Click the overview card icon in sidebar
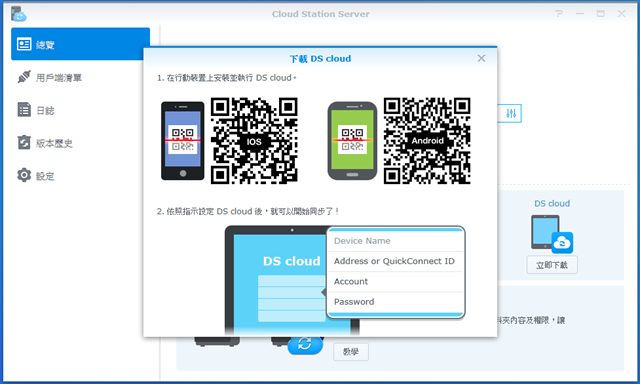The width and height of the screenshot is (640, 384). (x=24, y=44)
